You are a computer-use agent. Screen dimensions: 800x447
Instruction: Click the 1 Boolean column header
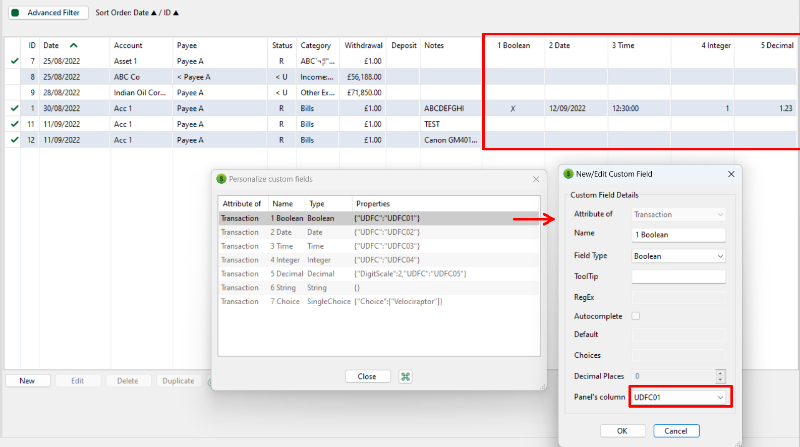(x=514, y=45)
